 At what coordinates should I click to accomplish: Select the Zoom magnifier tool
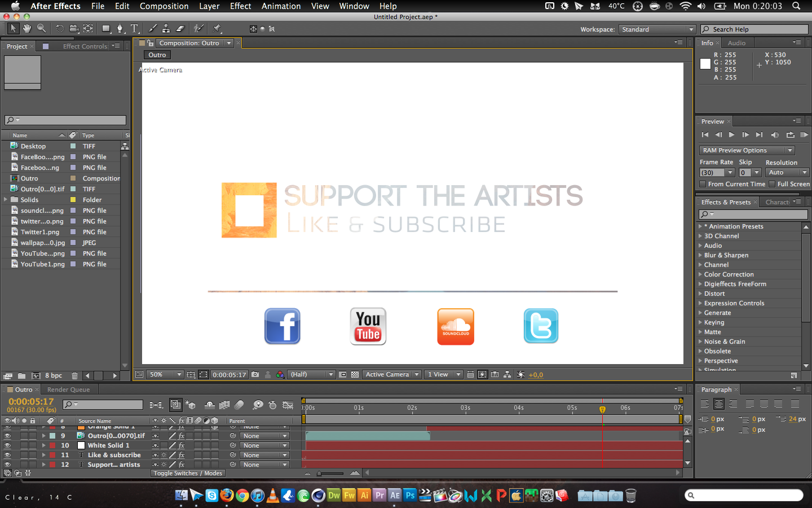pyautogui.click(x=42, y=28)
